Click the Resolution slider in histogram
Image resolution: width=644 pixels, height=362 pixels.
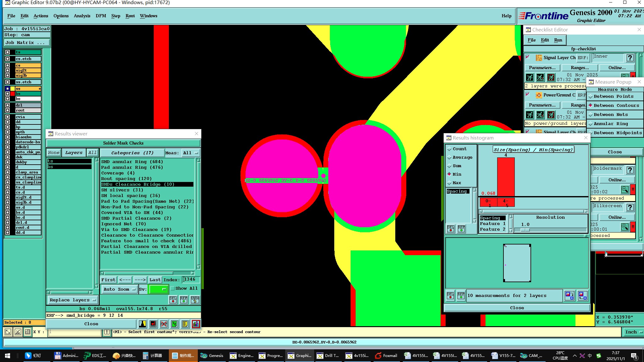pyautogui.click(x=525, y=230)
